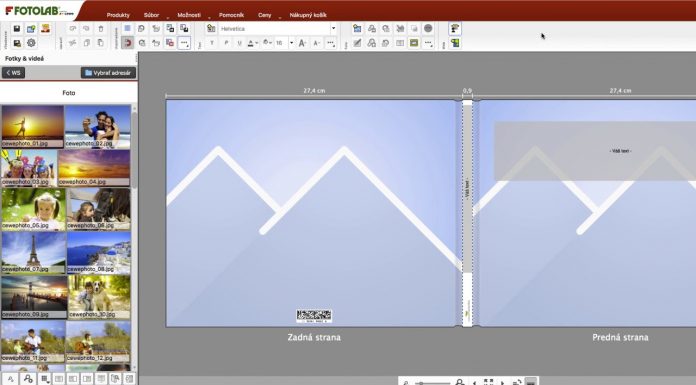Click the pencil edit photo icon
The height and width of the screenshot is (385, 696).
tap(357, 43)
